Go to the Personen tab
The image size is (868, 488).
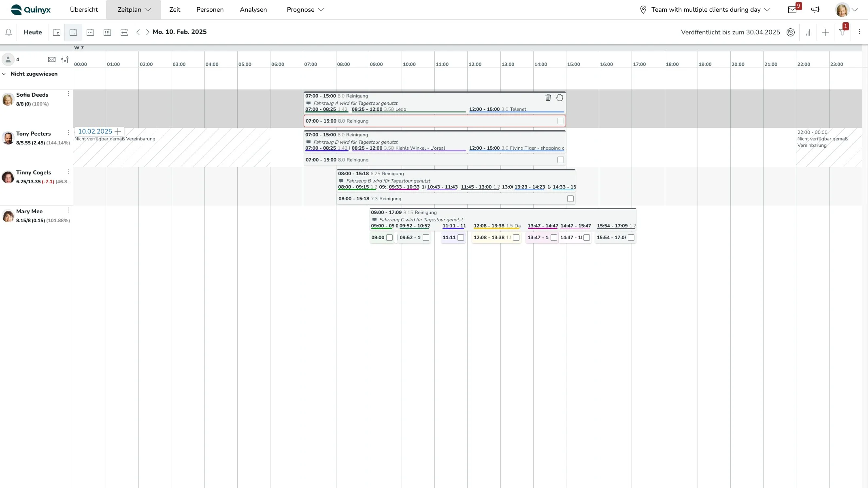tap(210, 10)
